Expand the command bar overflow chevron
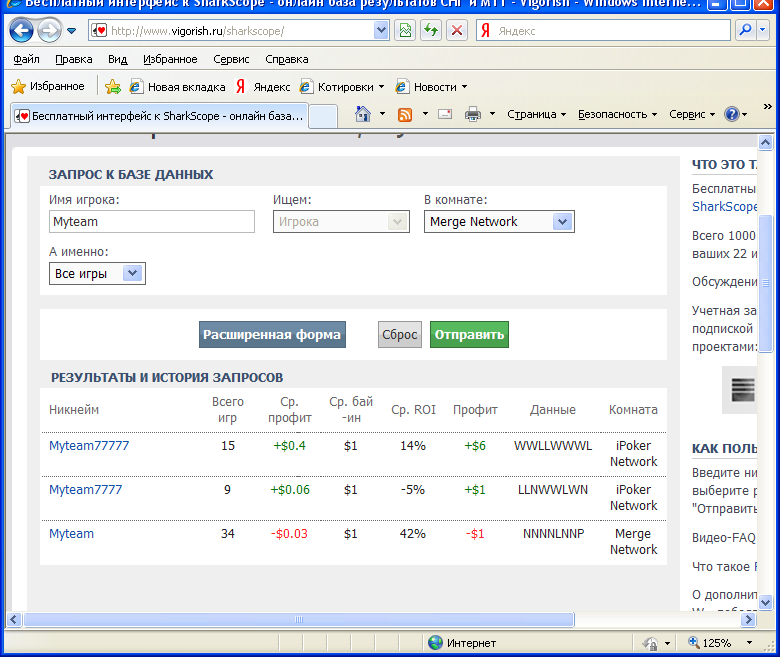 [x=768, y=106]
